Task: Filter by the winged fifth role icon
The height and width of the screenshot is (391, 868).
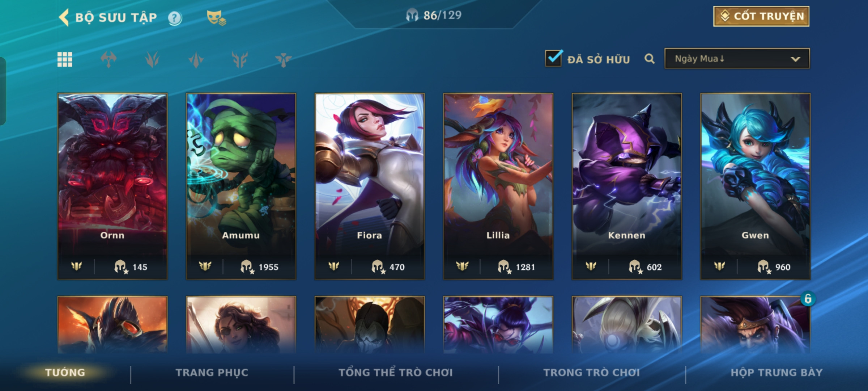Action: coord(283,59)
